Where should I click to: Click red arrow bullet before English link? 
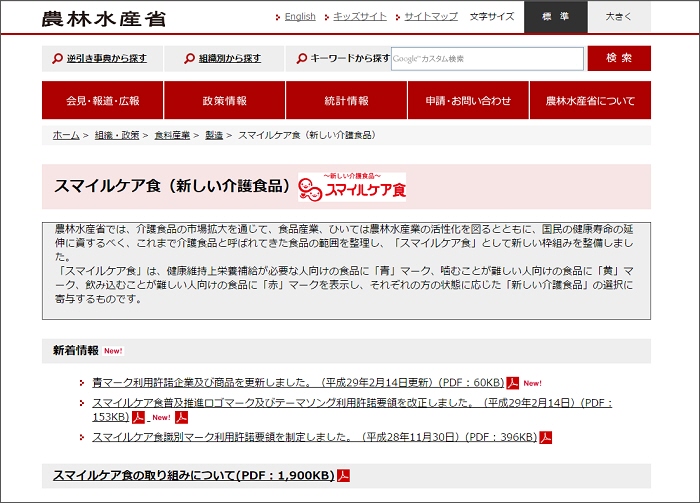pos(278,17)
